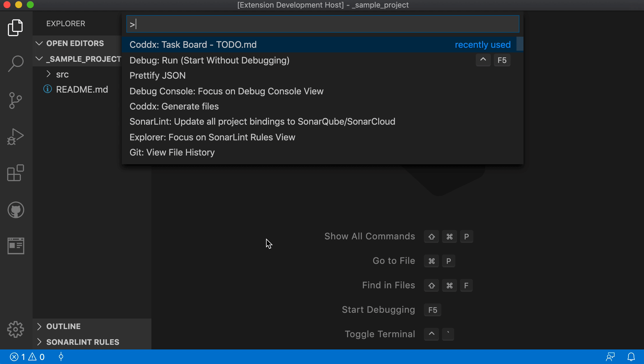644x364 pixels.
Task: Open the Search view icon
Action: click(x=15, y=63)
